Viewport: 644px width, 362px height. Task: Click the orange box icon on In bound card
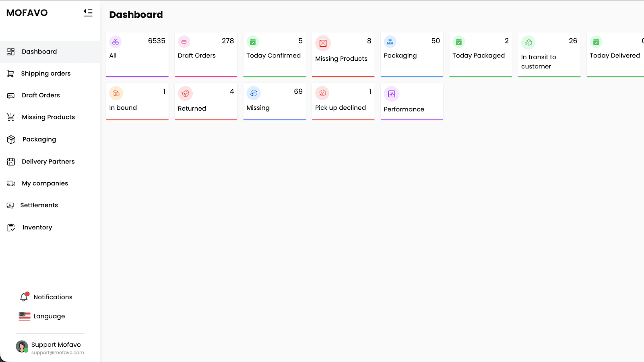tap(116, 93)
